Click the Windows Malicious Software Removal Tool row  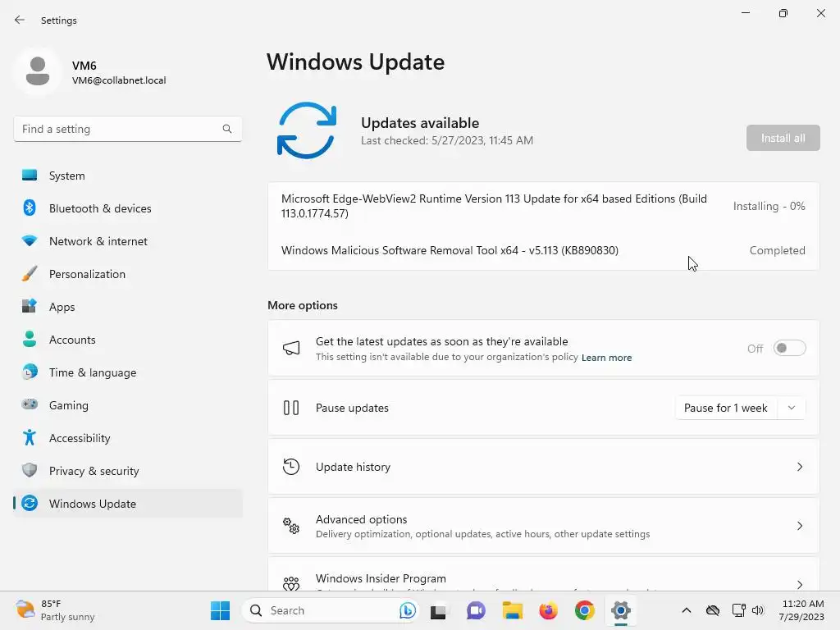coord(543,250)
